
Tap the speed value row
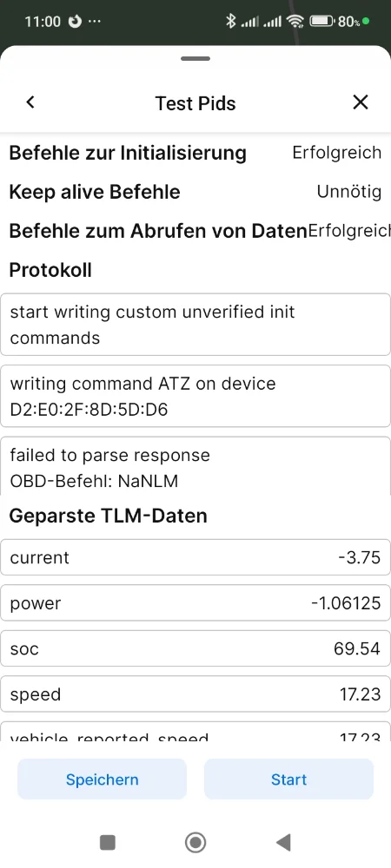click(x=195, y=694)
